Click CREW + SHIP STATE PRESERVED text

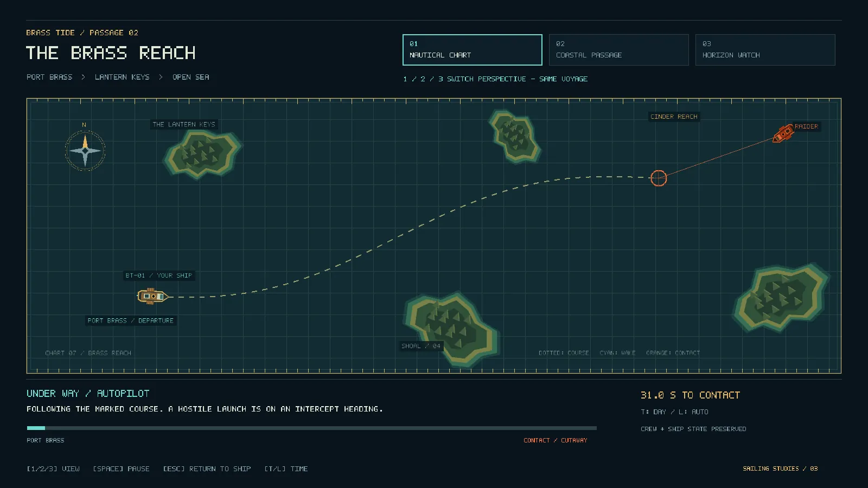click(693, 429)
